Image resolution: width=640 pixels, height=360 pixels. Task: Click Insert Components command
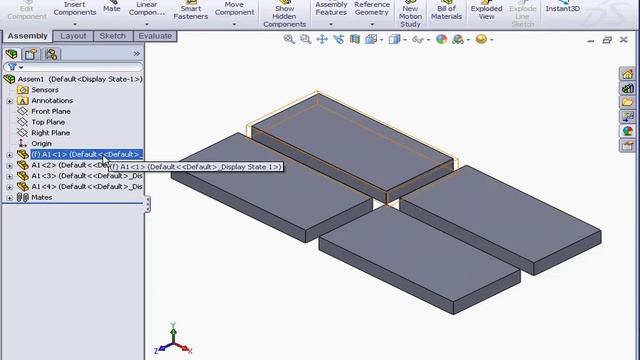pyautogui.click(x=75, y=8)
